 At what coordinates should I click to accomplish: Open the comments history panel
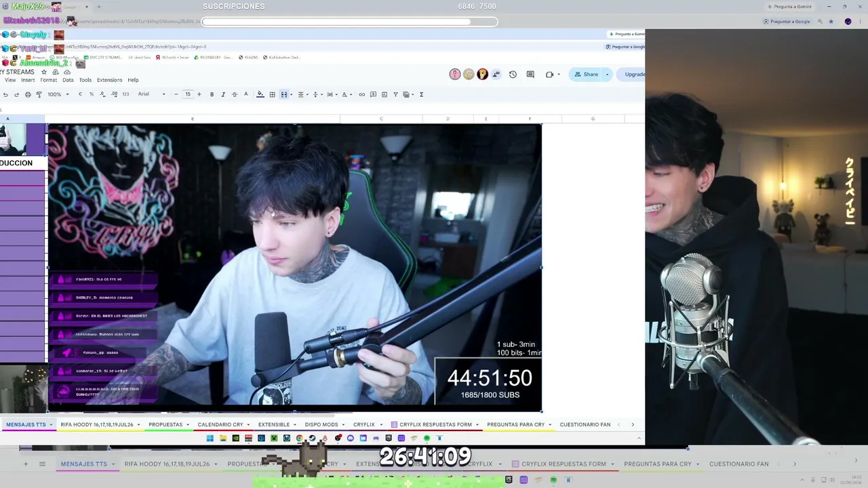pos(530,75)
